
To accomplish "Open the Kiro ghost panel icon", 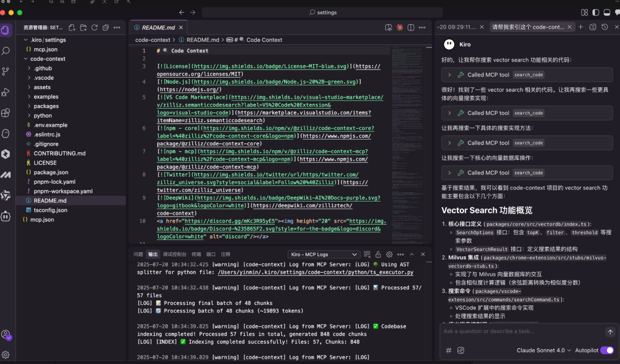I will click(6, 133).
